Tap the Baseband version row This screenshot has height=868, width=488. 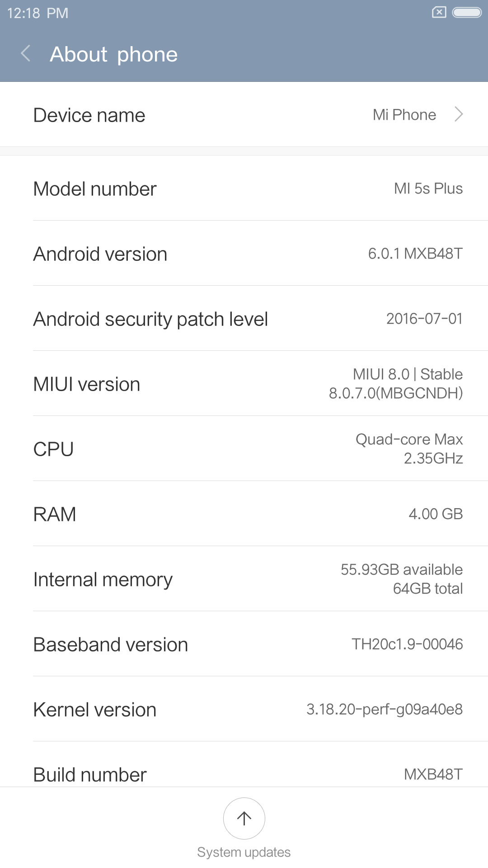(244, 644)
